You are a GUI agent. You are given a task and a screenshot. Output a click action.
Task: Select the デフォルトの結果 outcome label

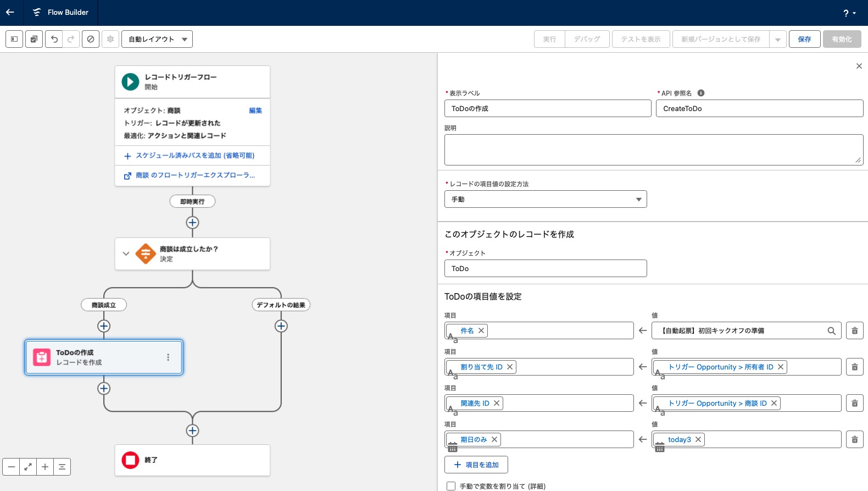(281, 305)
